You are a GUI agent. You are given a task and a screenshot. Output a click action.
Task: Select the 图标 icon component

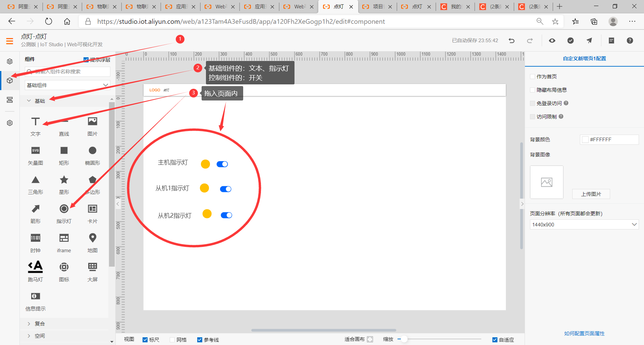point(64,272)
